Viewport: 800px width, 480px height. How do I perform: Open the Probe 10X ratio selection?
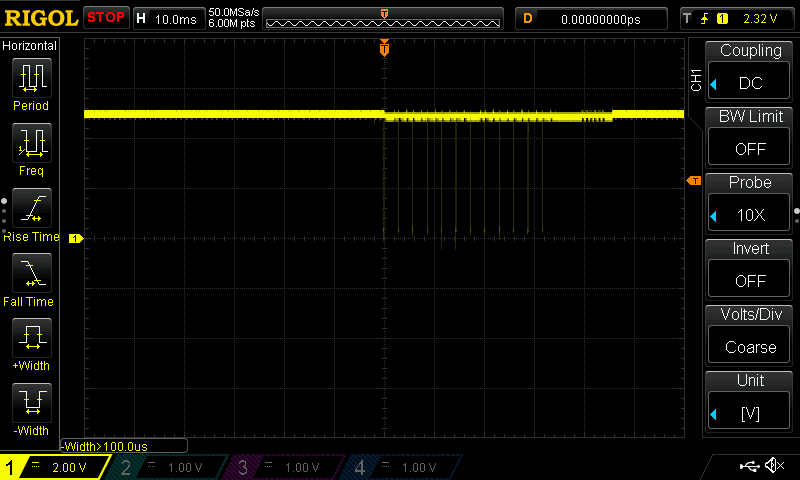pyautogui.click(x=750, y=215)
